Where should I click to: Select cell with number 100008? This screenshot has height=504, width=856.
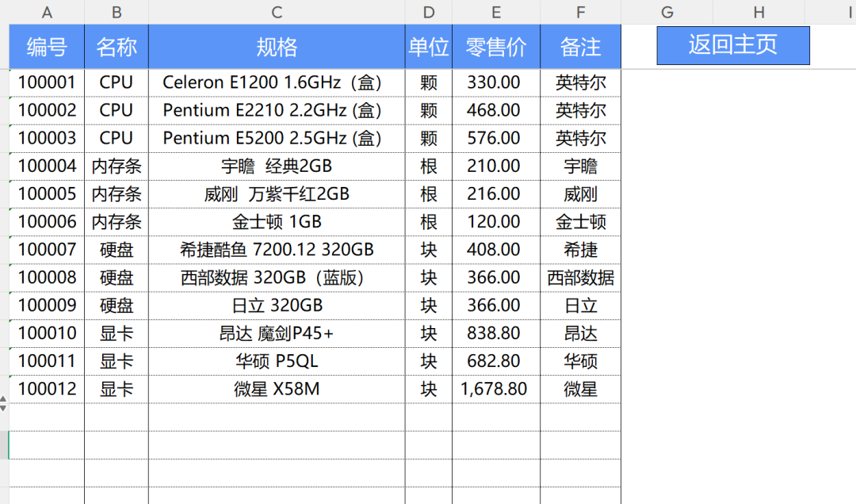coord(47,278)
